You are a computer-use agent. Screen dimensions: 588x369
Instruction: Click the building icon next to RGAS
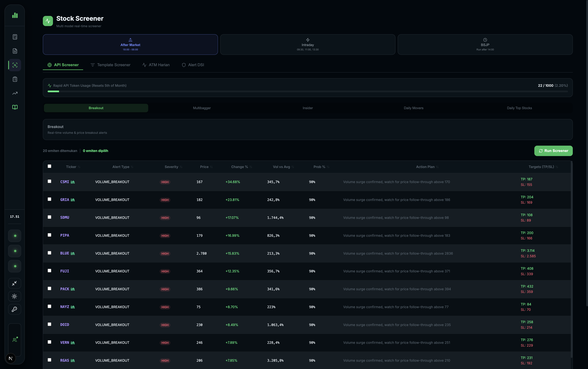73,360
